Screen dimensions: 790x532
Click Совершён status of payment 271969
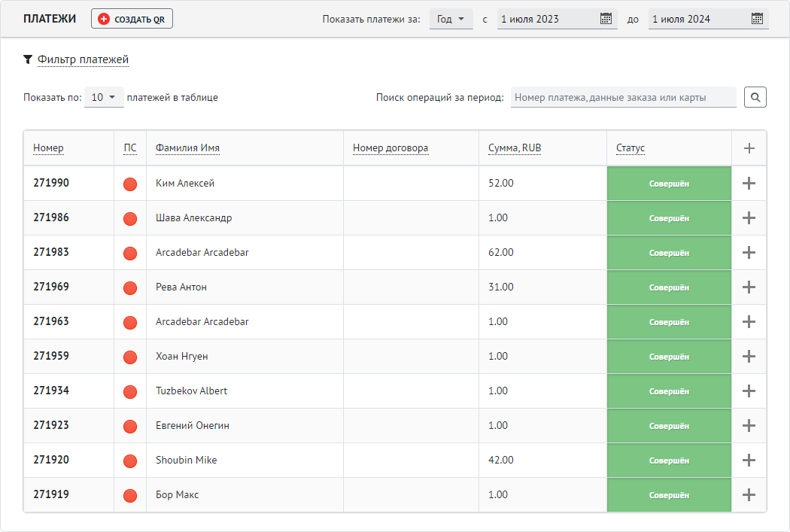point(669,287)
